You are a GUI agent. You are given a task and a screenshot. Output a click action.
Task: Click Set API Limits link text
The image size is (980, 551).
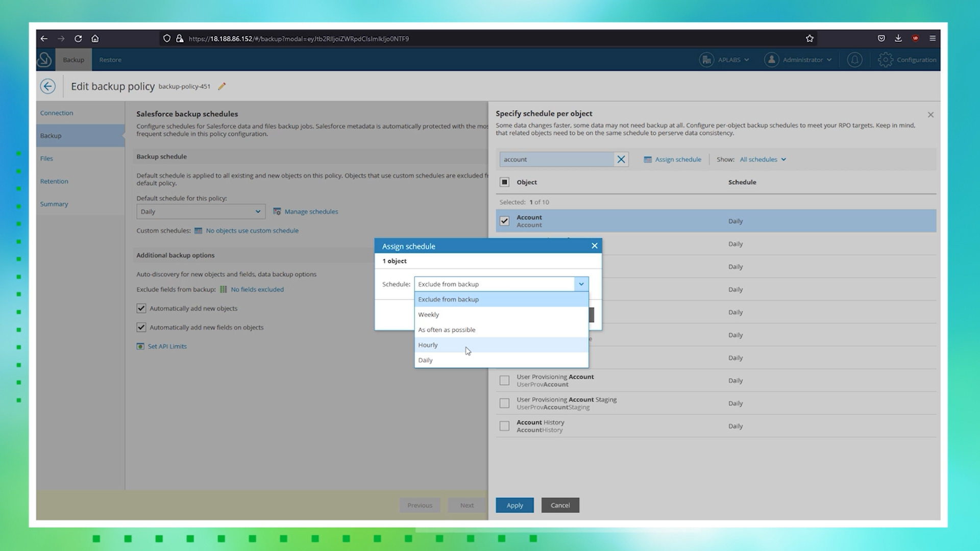click(x=167, y=346)
